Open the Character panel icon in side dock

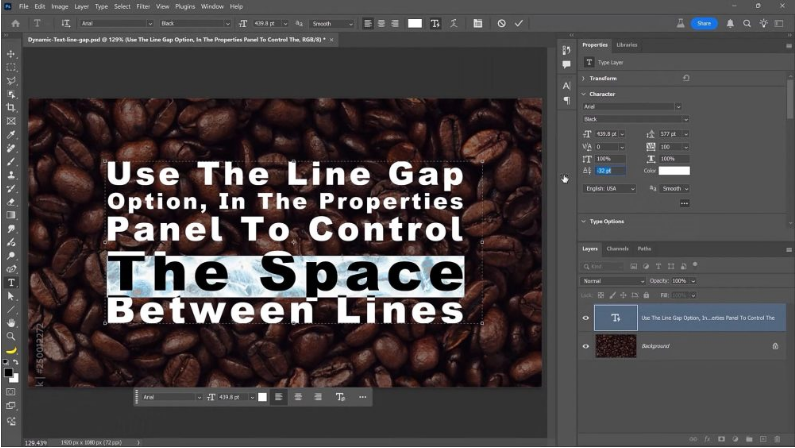(566, 86)
